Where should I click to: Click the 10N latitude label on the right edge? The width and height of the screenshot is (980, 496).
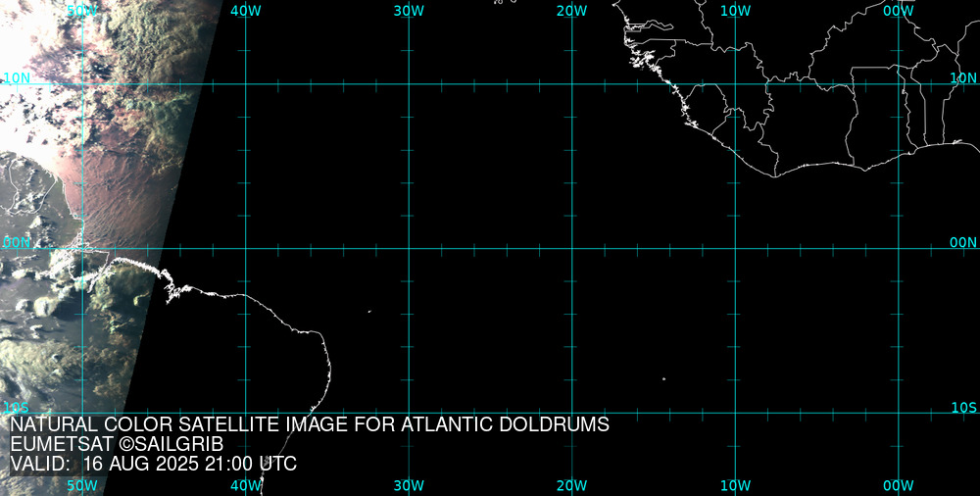963,78
